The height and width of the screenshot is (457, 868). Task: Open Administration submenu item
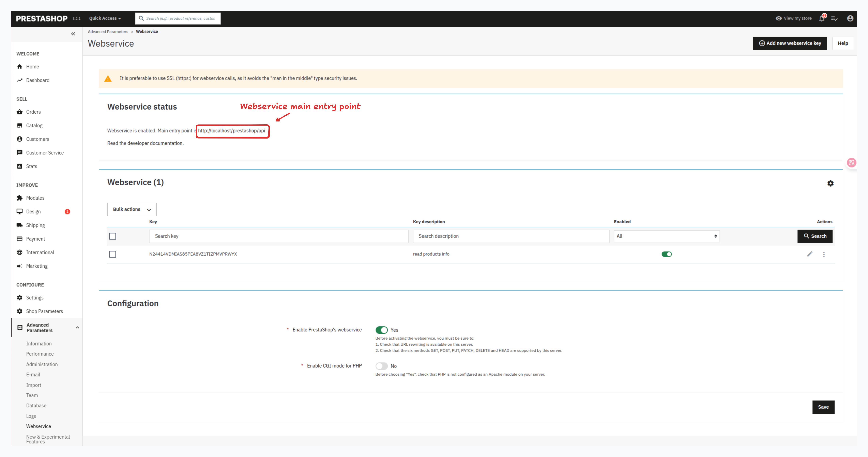[x=42, y=364]
